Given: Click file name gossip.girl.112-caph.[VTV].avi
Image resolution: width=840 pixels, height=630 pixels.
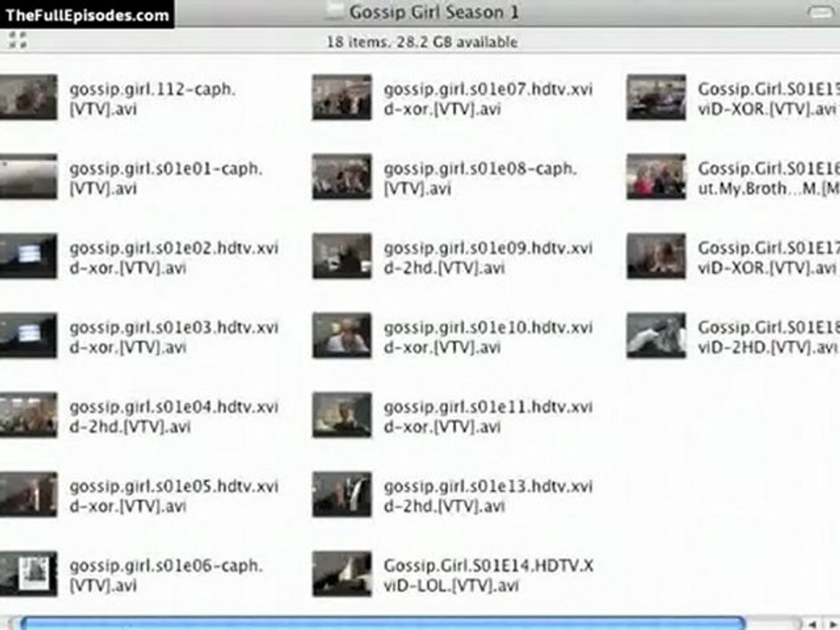Looking at the screenshot, I should click(x=152, y=99).
